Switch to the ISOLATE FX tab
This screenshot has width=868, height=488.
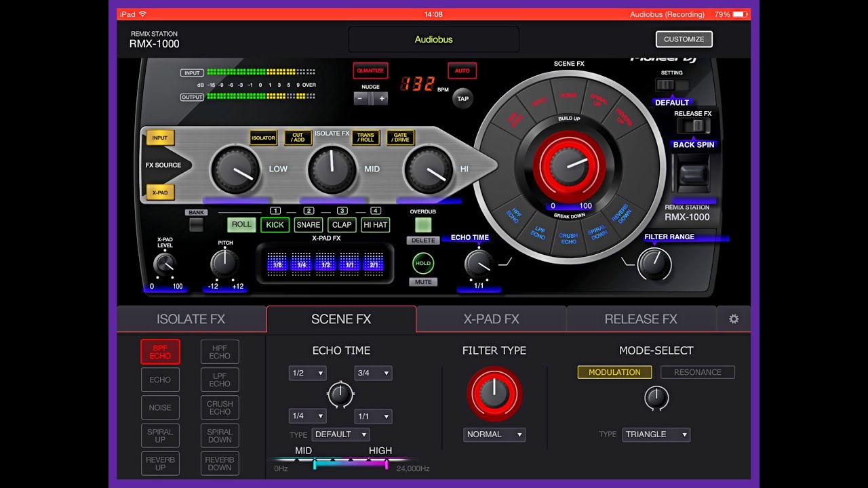pyautogui.click(x=191, y=319)
